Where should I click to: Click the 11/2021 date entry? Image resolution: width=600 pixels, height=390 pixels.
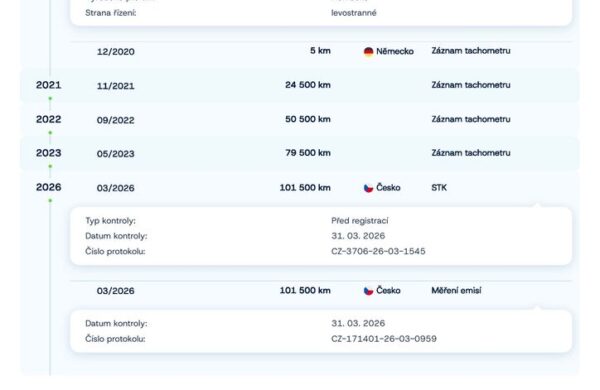click(116, 86)
